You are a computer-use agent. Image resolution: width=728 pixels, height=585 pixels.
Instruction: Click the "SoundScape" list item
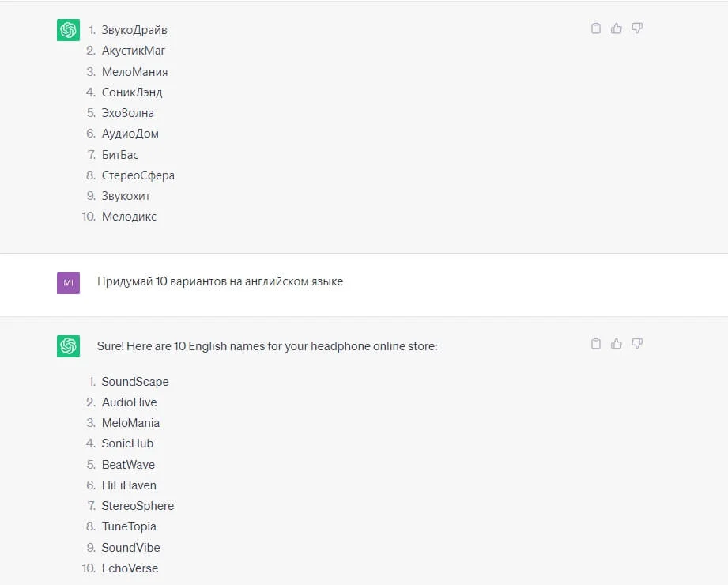click(135, 382)
